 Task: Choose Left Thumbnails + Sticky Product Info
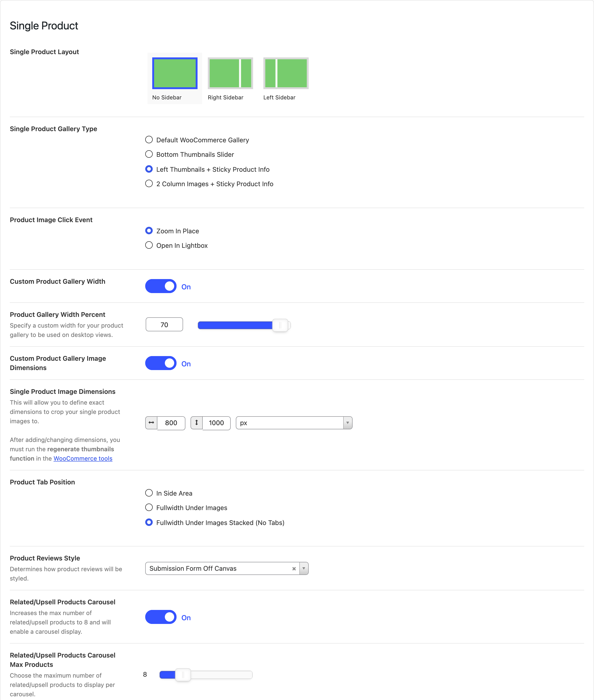(149, 169)
